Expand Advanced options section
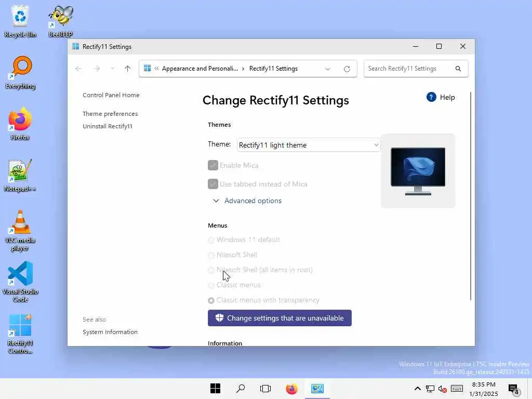532x399 pixels. [x=248, y=201]
